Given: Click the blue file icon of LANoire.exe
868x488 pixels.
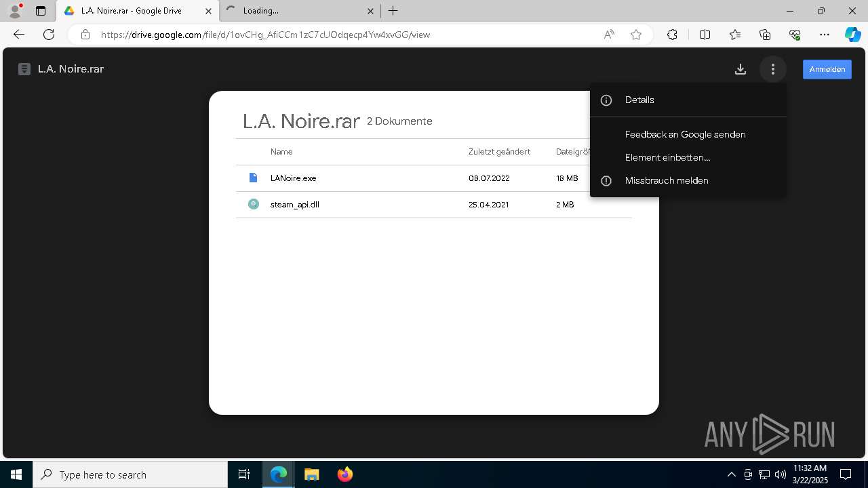Looking at the screenshot, I should [253, 178].
